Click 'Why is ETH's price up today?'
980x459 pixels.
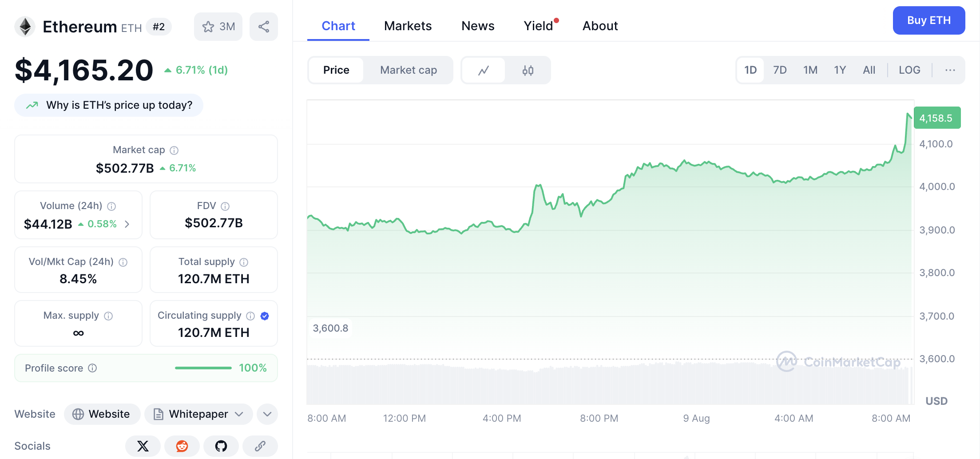click(109, 105)
